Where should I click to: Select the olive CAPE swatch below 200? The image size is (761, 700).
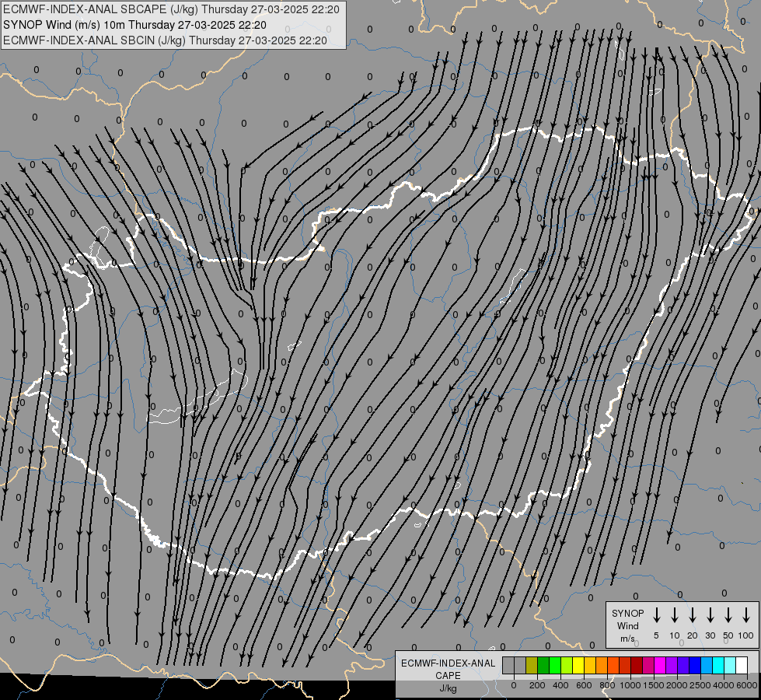click(532, 666)
